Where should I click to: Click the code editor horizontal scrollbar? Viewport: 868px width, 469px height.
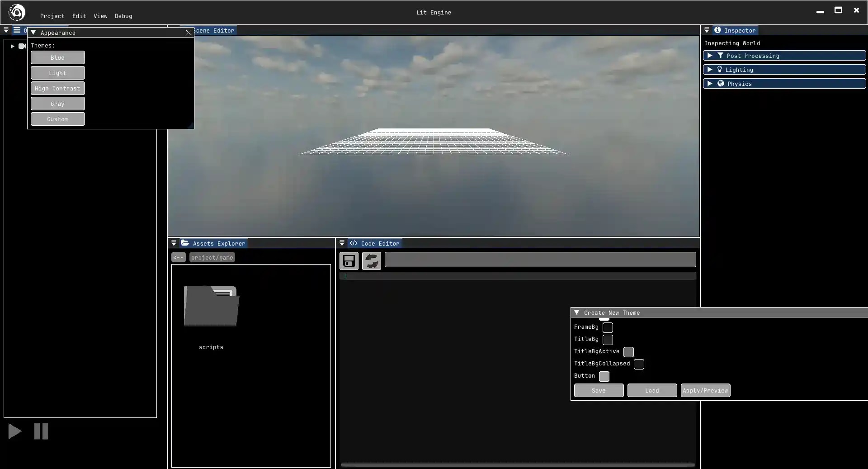point(517,464)
